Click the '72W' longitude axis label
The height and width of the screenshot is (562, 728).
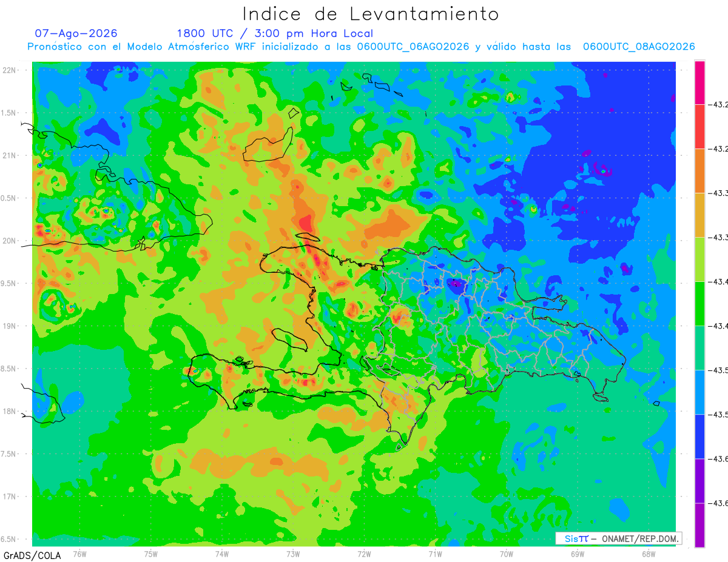click(x=364, y=554)
